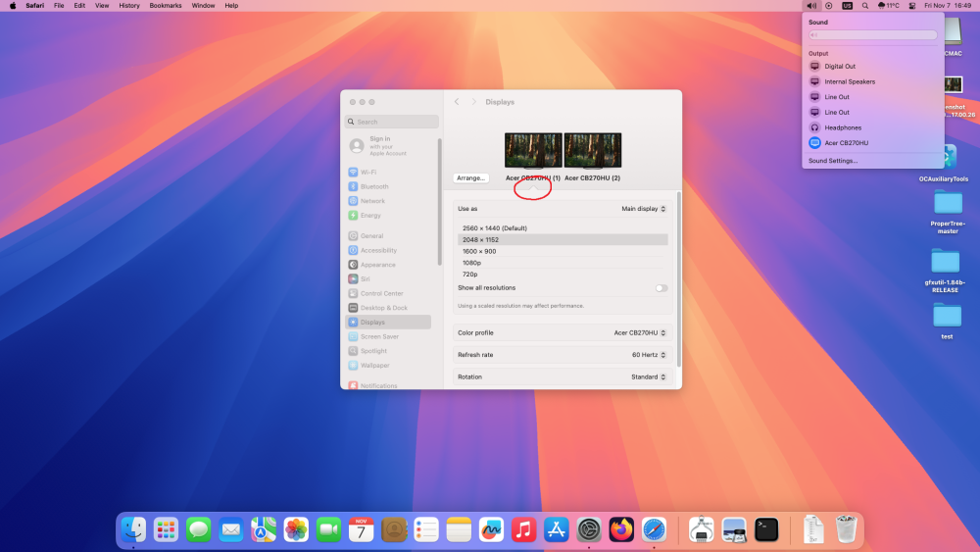980x552 pixels.
Task: Click the Spotlight search icon in menu bar
Action: pyautogui.click(x=865, y=6)
